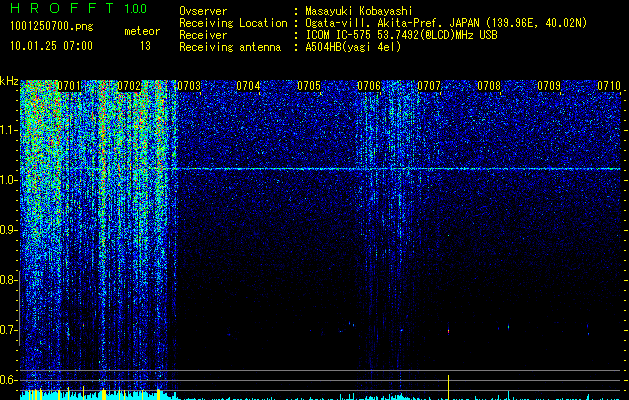Click the 0702 time marker
Viewport: 629px width, 400px height.
tap(129, 86)
